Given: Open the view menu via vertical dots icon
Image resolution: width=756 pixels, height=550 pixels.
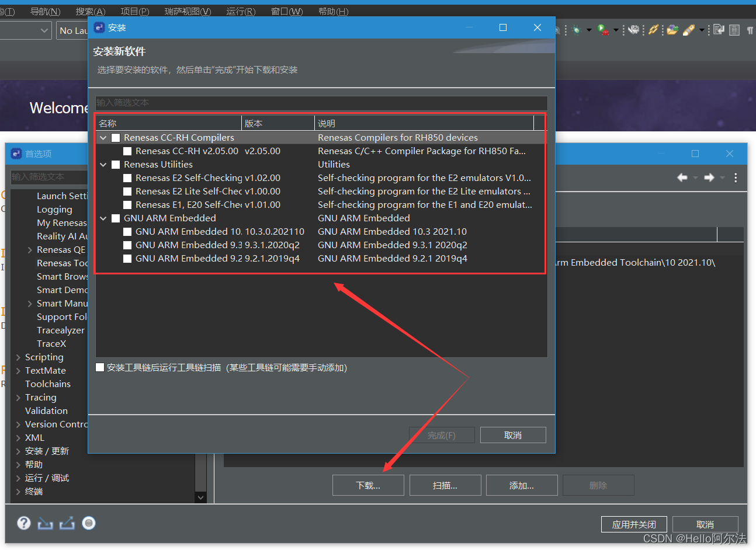Looking at the screenshot, I should (736, 177).
